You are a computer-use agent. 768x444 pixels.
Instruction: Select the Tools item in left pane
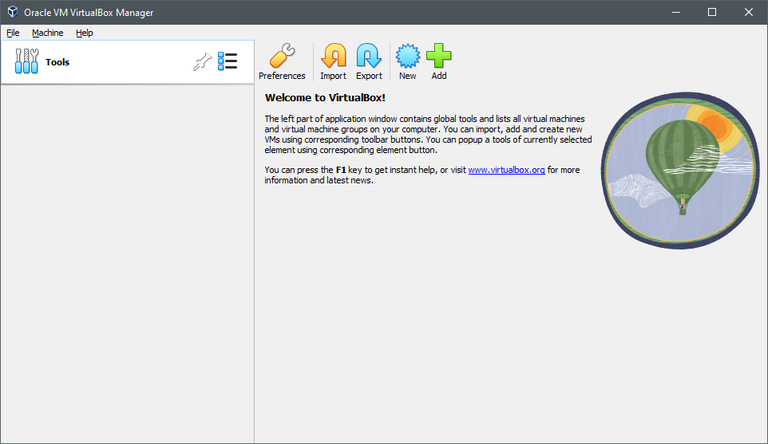[x=127, y=62]
